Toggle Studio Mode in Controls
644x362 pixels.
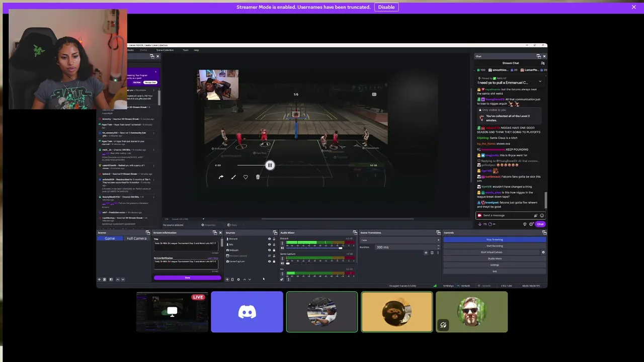[495, 258]
